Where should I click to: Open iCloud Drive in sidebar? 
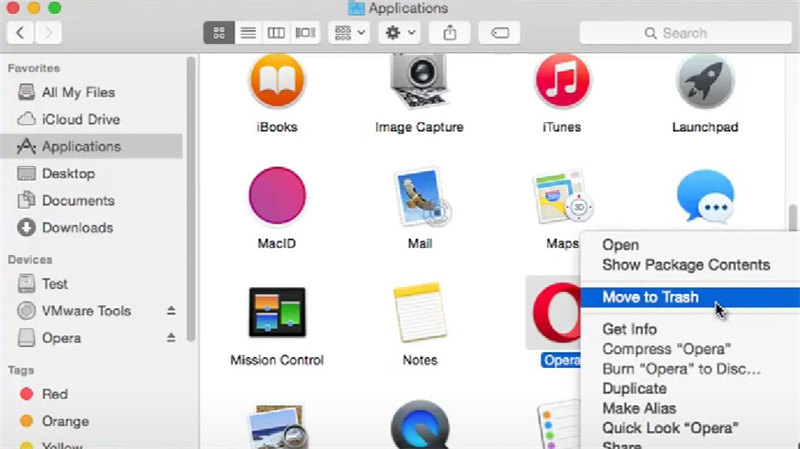92,119
